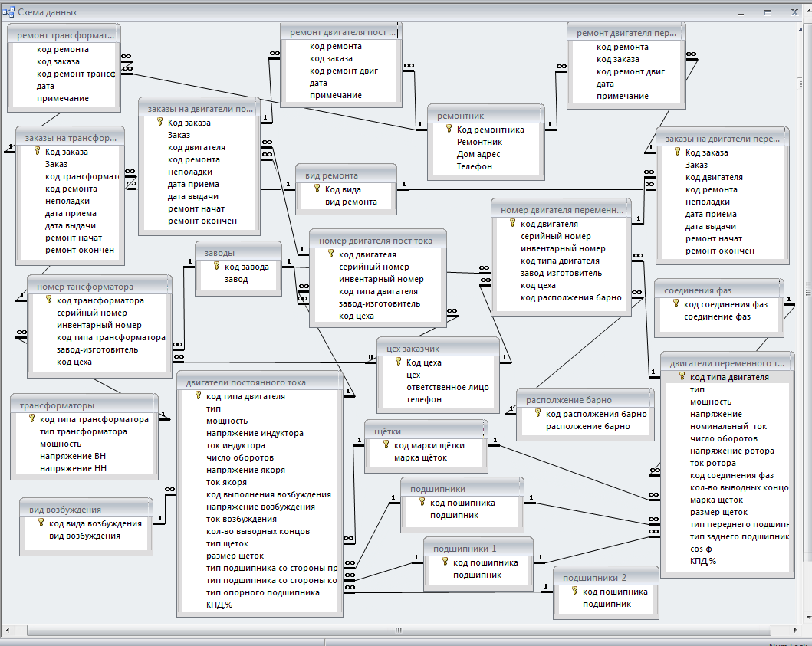Select the field cos ф
The image size is (812, 646).
(x=701, y=549)
